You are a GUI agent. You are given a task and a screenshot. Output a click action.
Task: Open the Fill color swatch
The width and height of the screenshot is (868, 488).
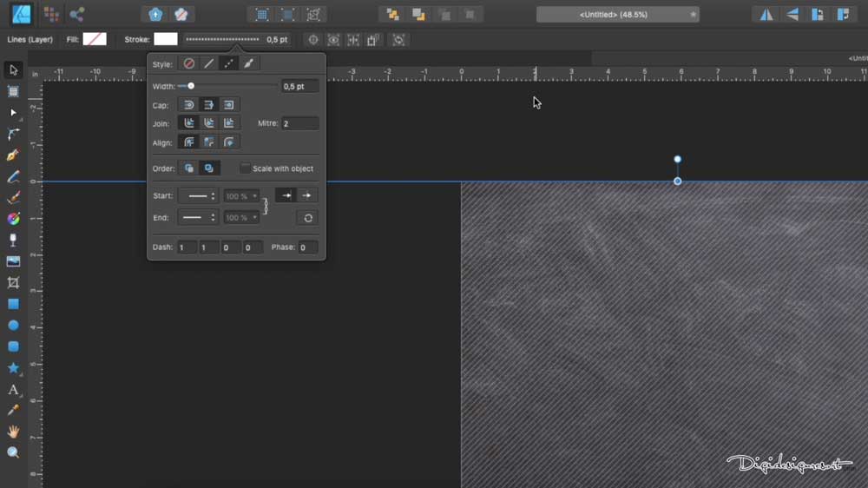[95, 39]
